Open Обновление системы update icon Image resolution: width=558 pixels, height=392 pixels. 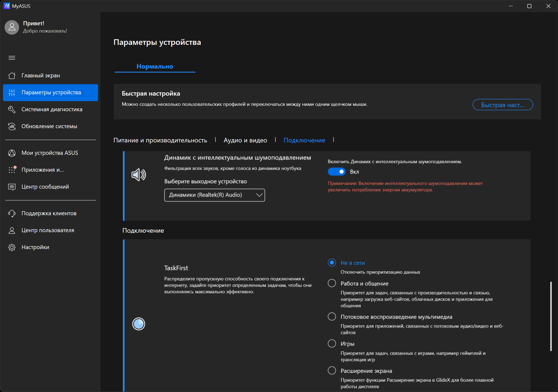coord(12,126)
